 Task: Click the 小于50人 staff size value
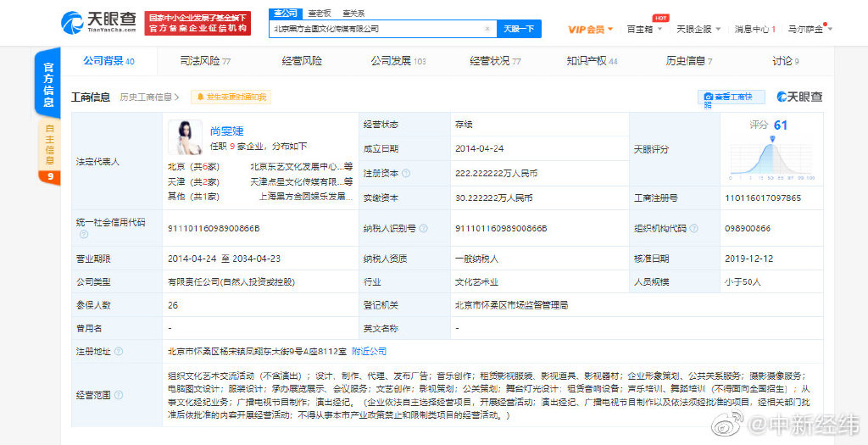pos(743,281)
